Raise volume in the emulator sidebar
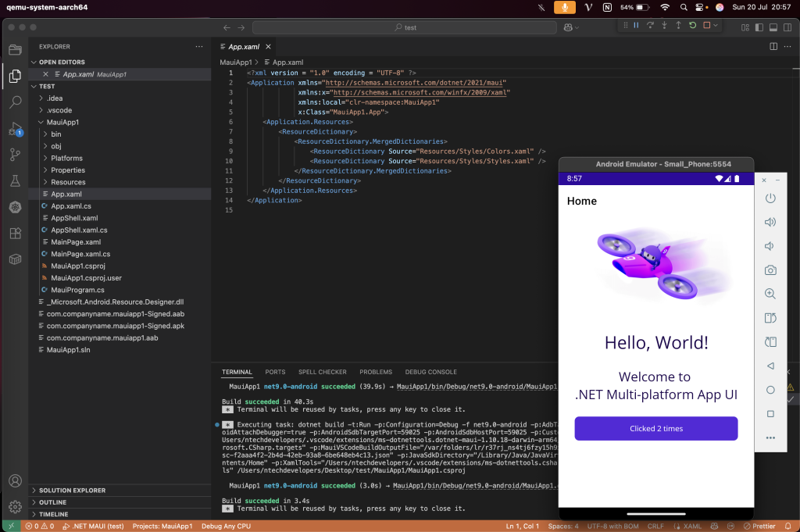 point(770,222)
